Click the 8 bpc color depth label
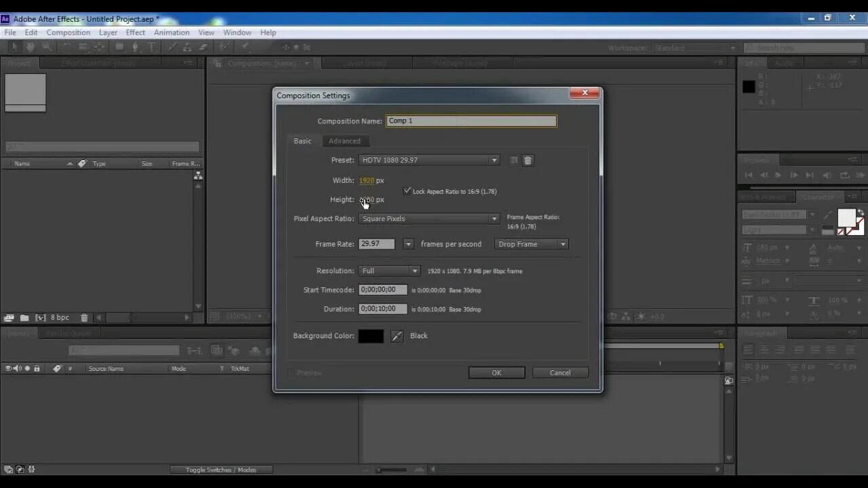Screen dimensions: 868x488 [60, 317]
